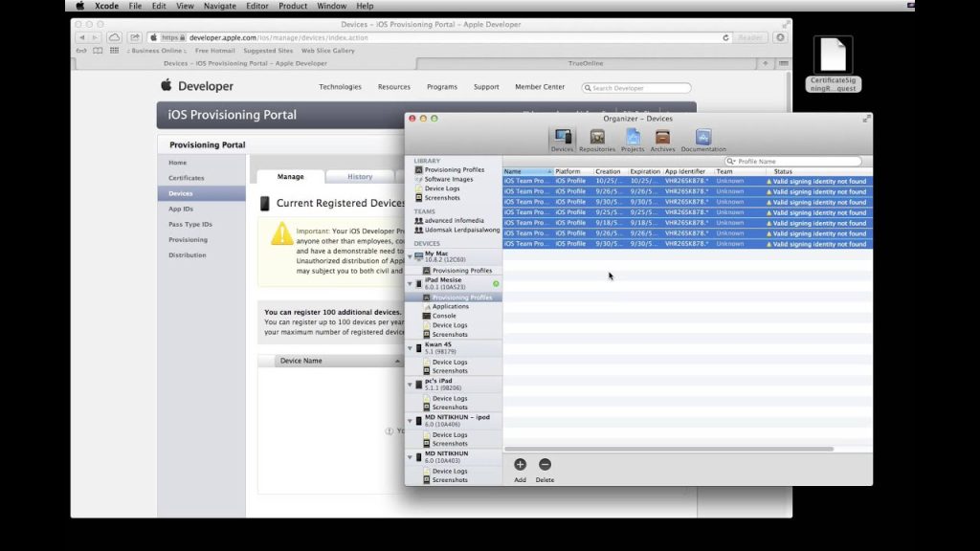
Task: Click Safari's Share button
Action: pyautogui.click(x=134, y=37)
